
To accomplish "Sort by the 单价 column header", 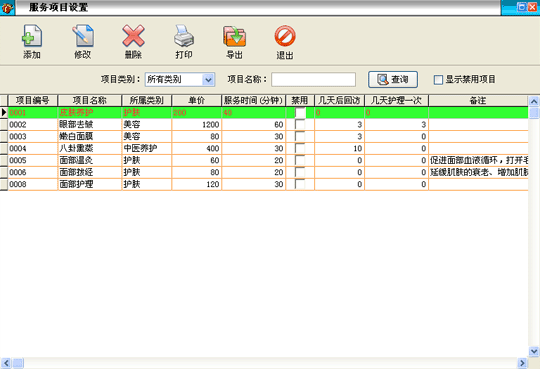I will coord(196,100).
